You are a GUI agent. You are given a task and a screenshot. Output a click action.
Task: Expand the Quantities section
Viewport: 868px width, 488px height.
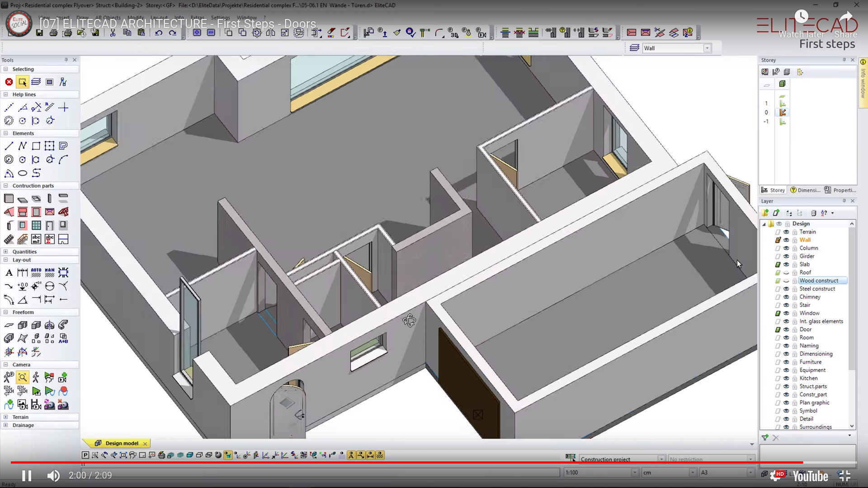(x=5, y=252)
